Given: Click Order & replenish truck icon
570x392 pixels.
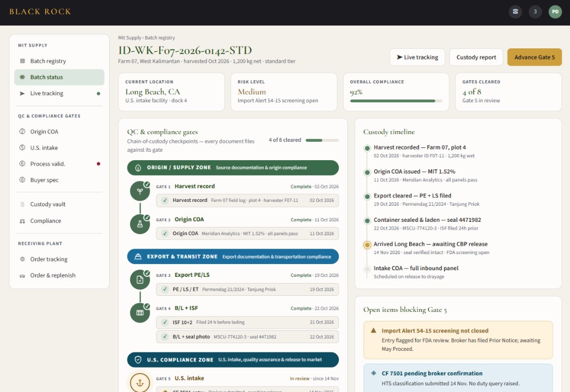Looking at the screenshot, I should [22, 275].
